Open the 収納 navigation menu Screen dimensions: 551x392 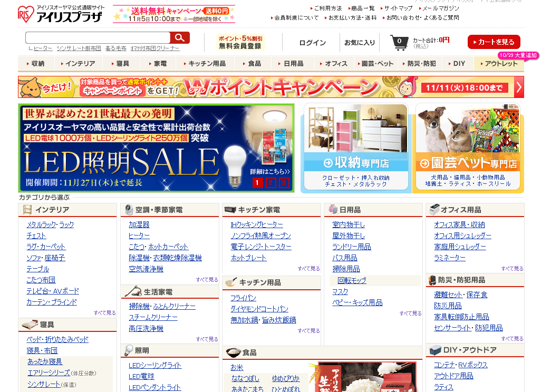(35, 64)
